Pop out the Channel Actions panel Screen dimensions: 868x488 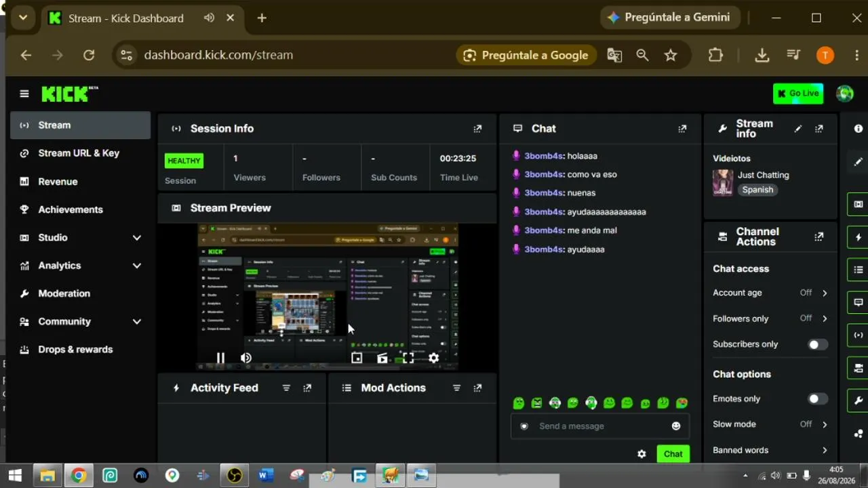click(x=819, y=237)
